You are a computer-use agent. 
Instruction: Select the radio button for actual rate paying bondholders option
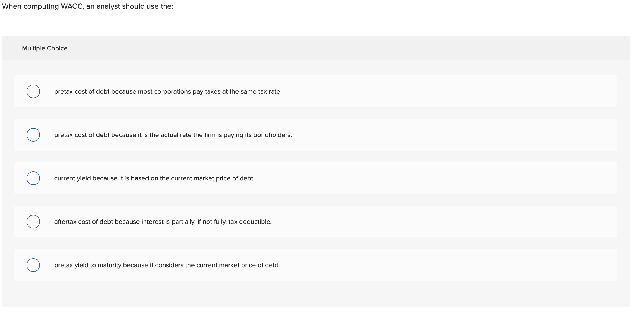[33, 134]
